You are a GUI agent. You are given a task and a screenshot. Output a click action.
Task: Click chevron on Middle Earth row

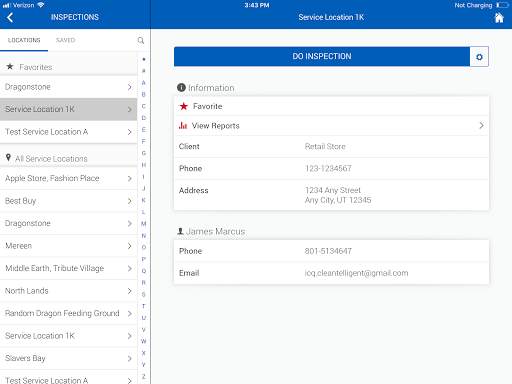130,269
